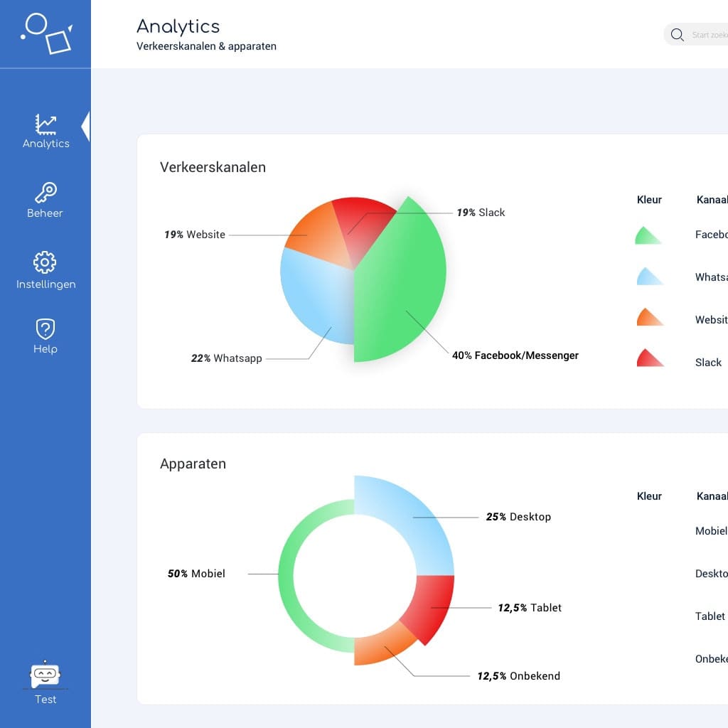
Task: Click the red Tablet donut segment
Action: point(430,604)
